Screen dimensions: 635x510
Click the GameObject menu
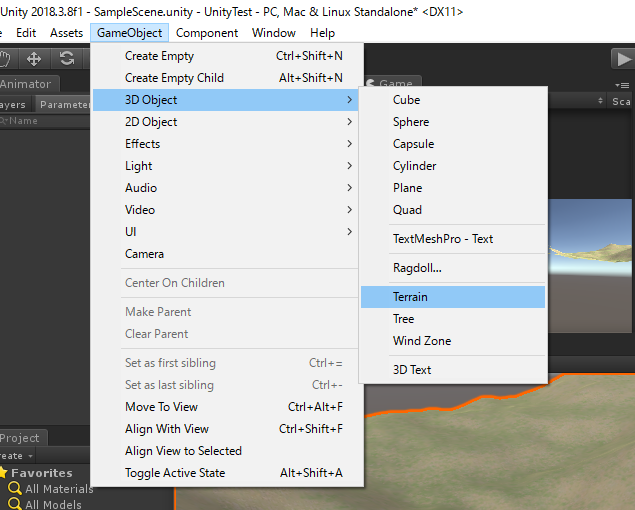[130, 33]
